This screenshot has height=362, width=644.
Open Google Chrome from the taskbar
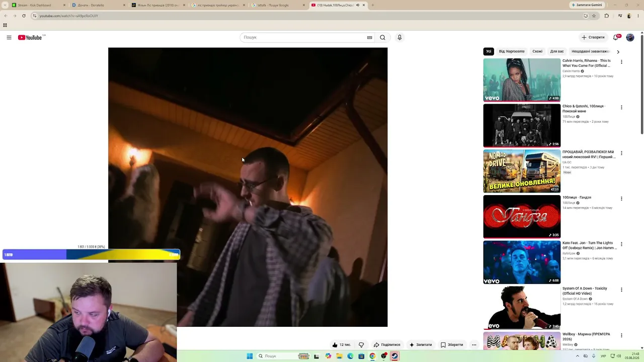coord(372,356)
